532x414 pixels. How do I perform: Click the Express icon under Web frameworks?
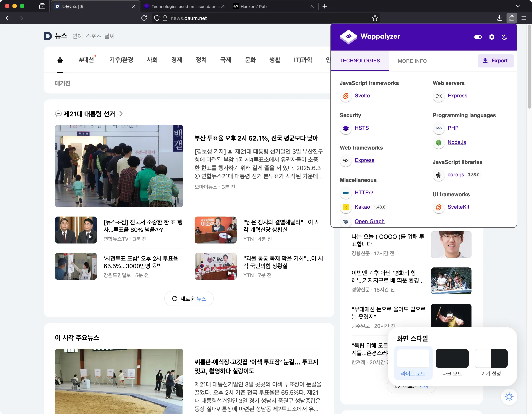pos(345,161)
